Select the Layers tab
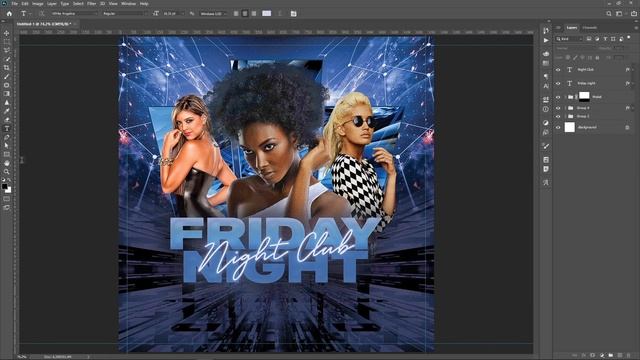The height and width of the screenshot is (360, 640). tap(571, 28)
